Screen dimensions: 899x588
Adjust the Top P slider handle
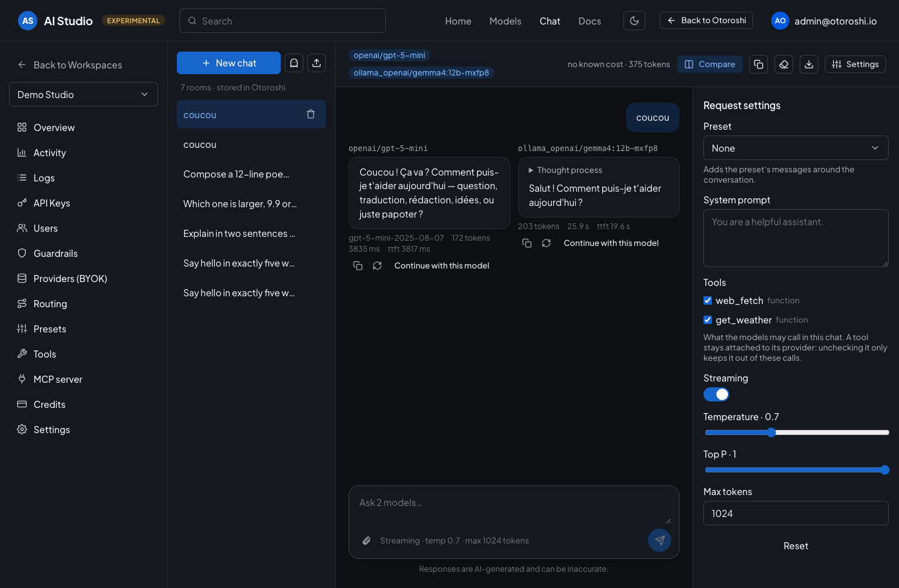pos(885,470)
